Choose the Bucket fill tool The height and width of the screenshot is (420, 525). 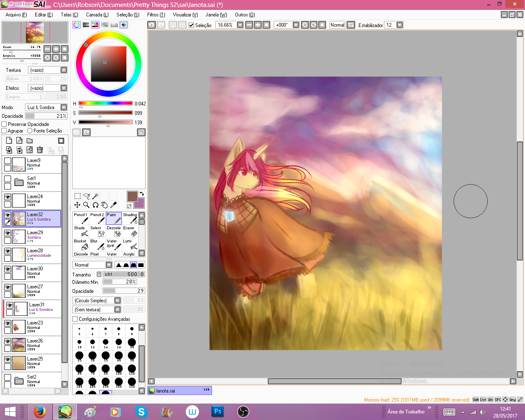pyautogui.click(x=81, y=244)
